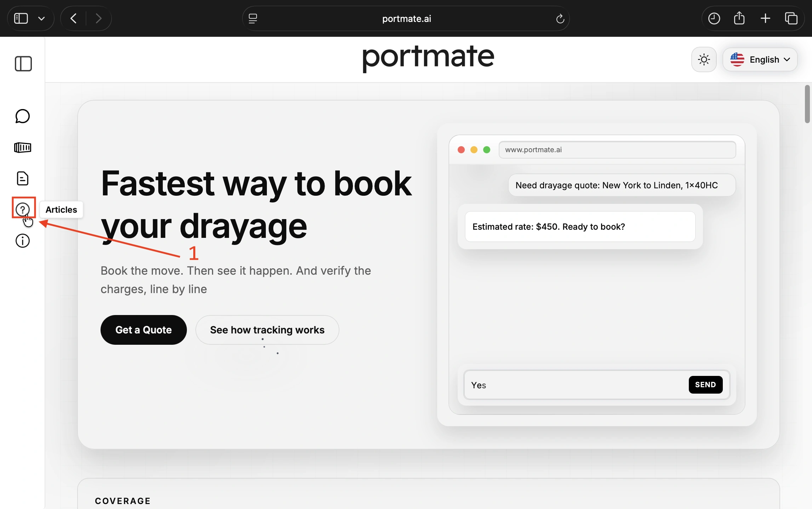Open the Articles question mark icon

[x=23, y=210]
